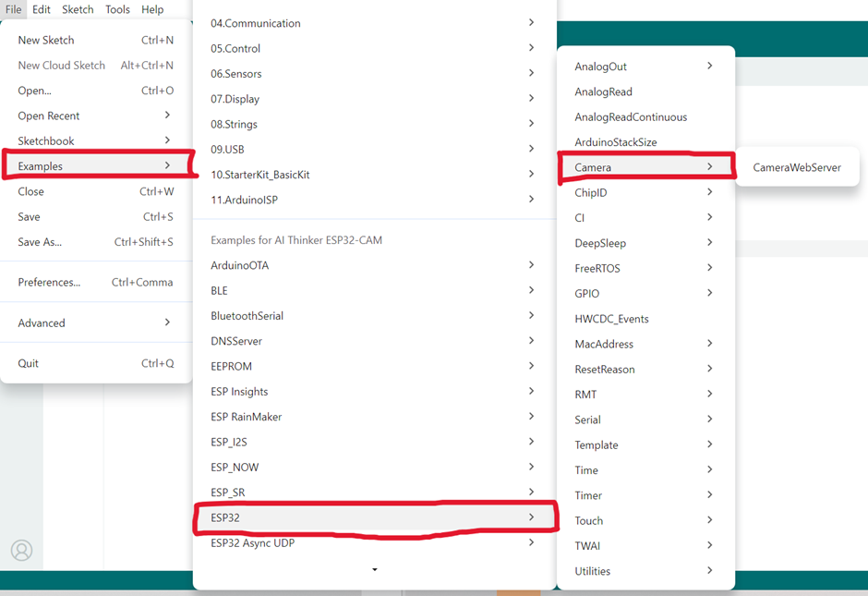Open the BluetoothSerial examples entry

tap(247, 316)
